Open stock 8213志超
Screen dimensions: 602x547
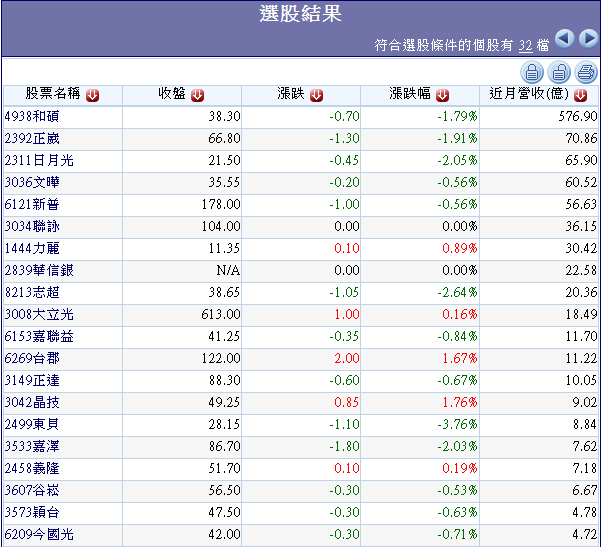coord(32,292)
